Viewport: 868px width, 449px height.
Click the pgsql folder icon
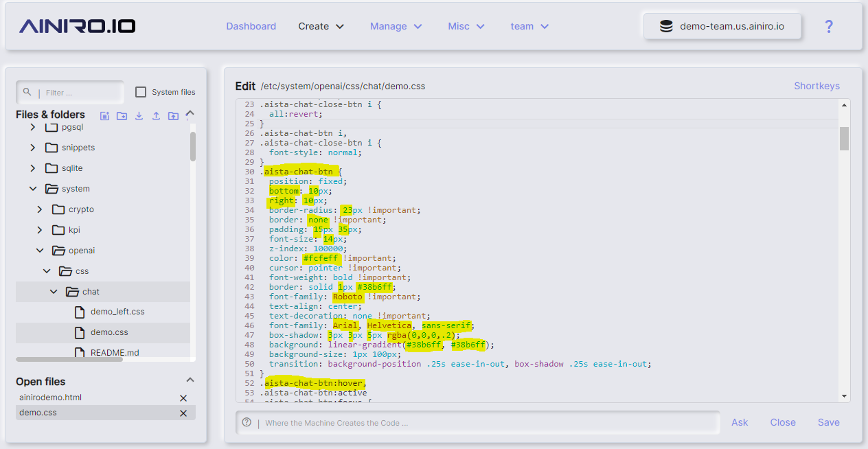[52, 127]
